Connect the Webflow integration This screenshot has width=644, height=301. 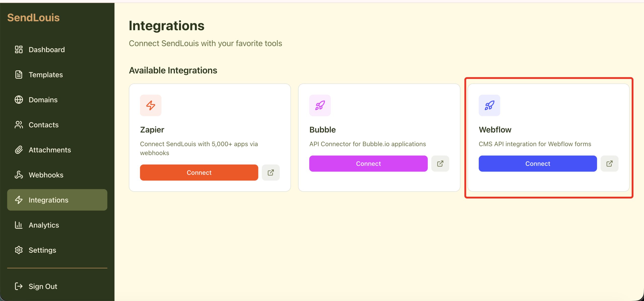tap(538, 164)
